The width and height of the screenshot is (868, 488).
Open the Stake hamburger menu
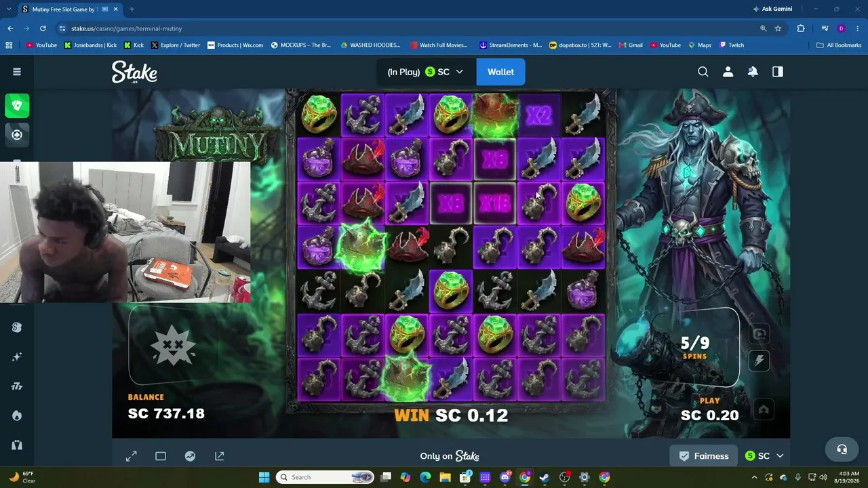(17, 71)
